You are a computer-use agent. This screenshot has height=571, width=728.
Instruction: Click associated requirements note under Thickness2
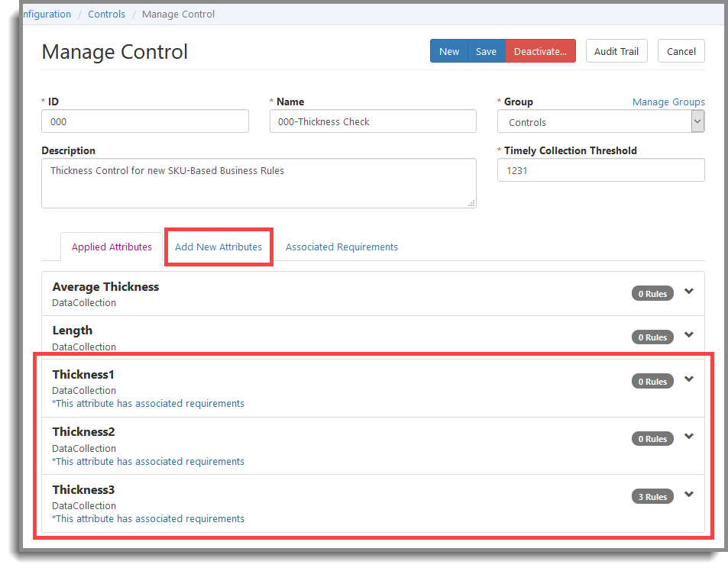click(x=148, y=462)
